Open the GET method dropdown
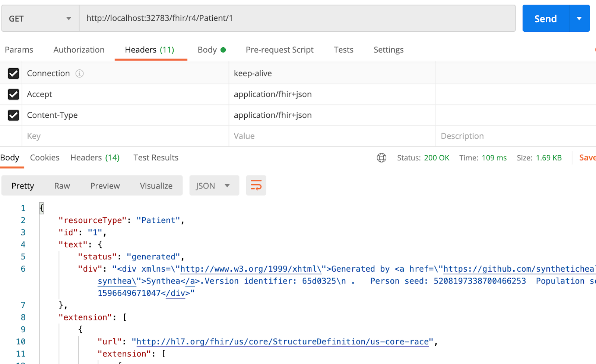The height and width of the screenshot is (364, 596). pos(40,18)
